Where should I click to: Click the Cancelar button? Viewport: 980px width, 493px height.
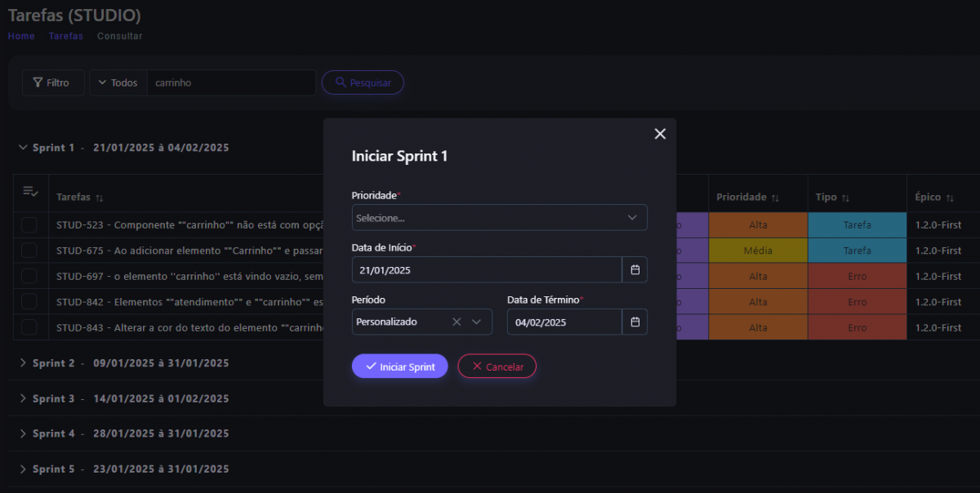pos(497,366)
